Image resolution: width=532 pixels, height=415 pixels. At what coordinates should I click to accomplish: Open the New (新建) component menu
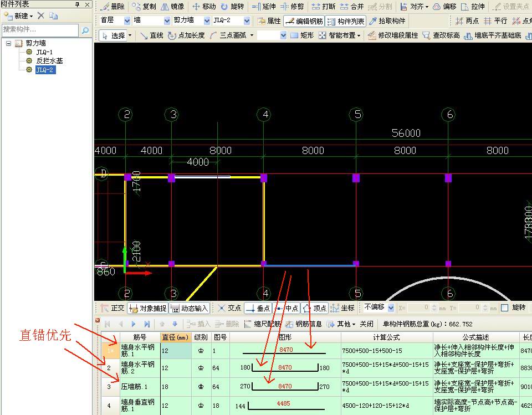[19, 16]
